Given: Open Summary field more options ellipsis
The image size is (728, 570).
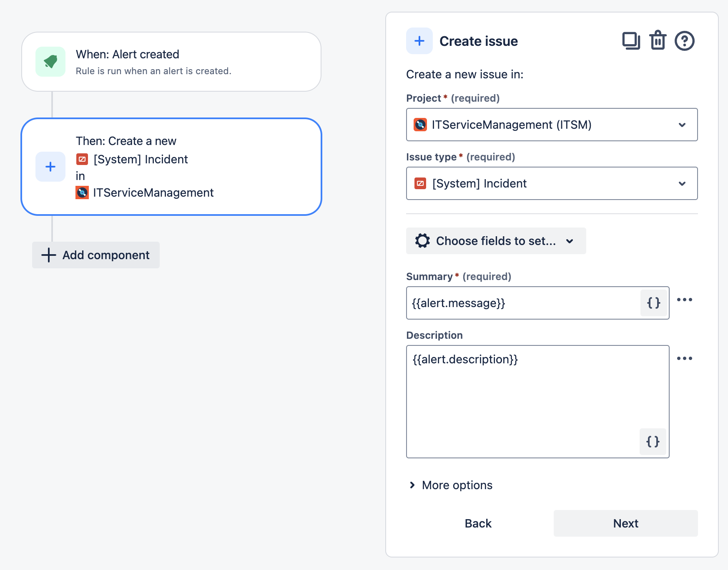Looking at the screenshot, I should pyautogui.click(x=684, y=300).
